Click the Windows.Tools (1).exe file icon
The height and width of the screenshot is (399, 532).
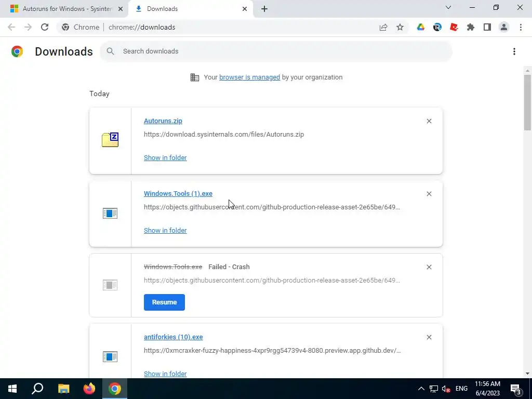[x=110, y=213]
